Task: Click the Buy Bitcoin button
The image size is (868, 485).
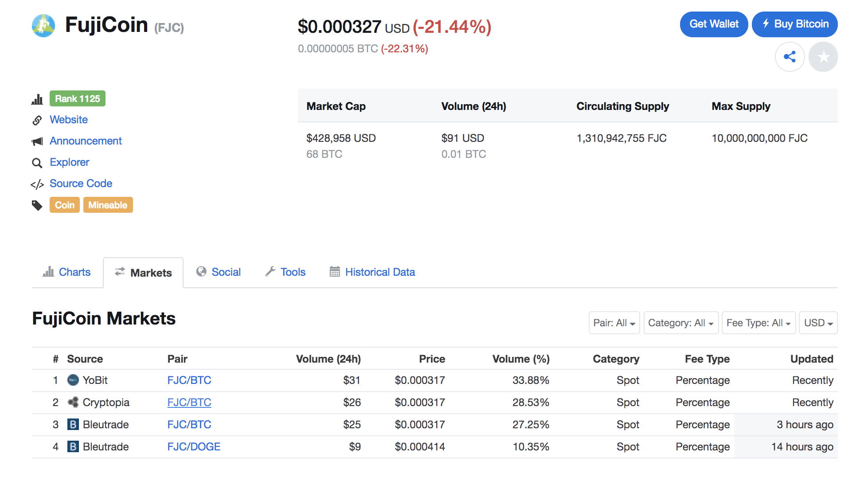Action: click(x=795, y=24)
